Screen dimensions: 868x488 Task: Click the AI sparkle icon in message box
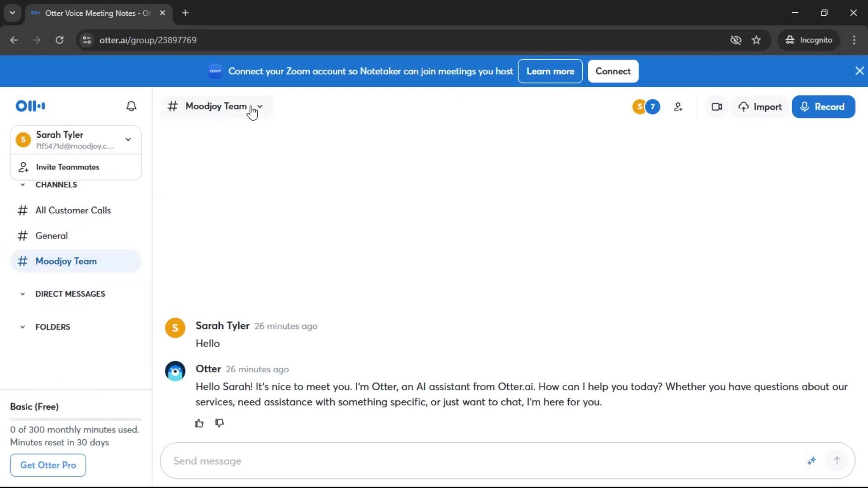[x=811, y=461]
